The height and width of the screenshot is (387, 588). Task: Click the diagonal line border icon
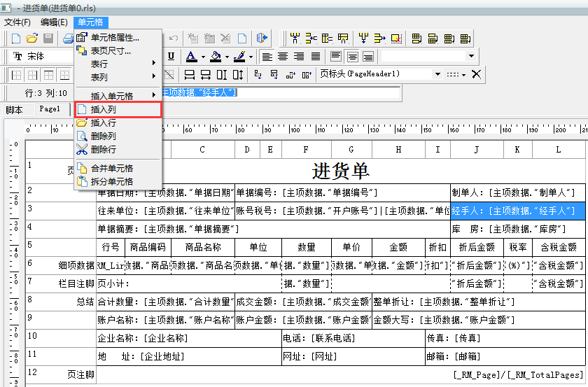(169, 75)
